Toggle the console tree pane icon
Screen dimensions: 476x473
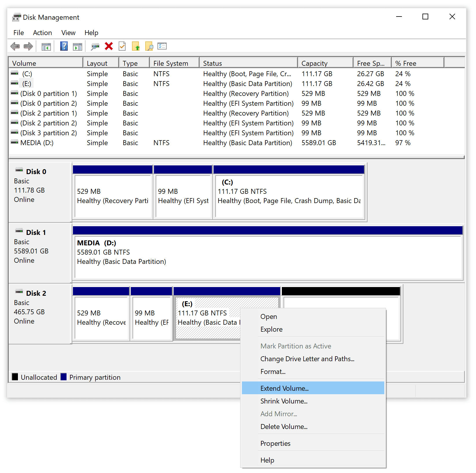point(46,46)
